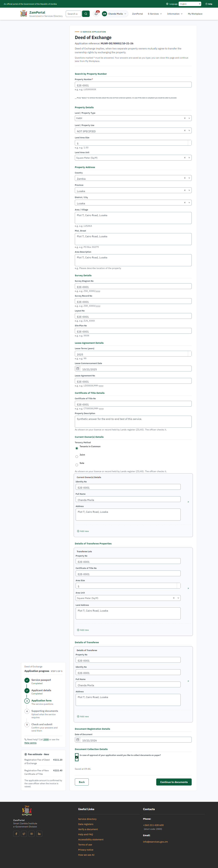Open the Twitter footer icon
This screenshot has width=218, height=868.
pos(24,834)
